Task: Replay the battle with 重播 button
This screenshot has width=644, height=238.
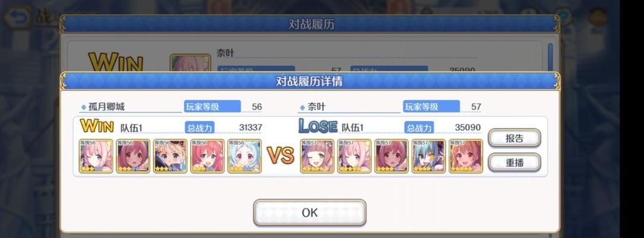Action: click(514, 162)
